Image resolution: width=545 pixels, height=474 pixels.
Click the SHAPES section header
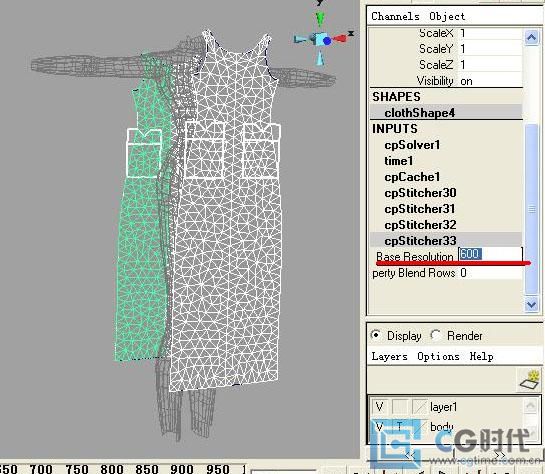pyautogui.click(x=396, y=97)
